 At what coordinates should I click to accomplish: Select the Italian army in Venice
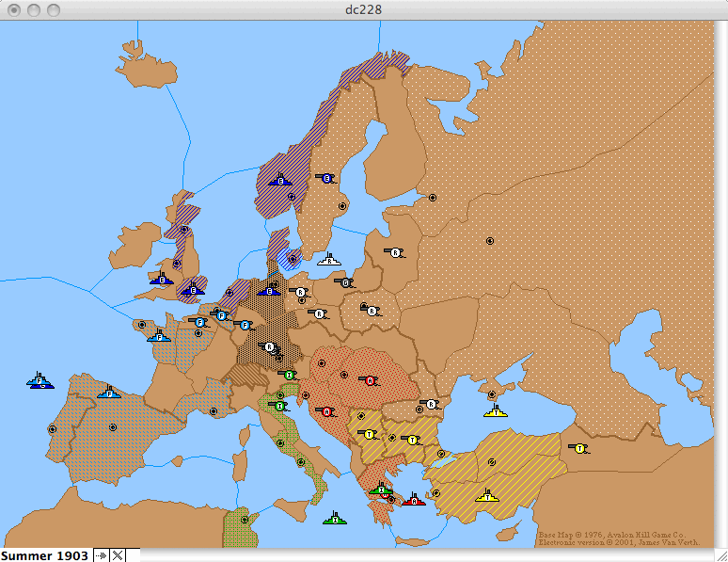point(279,406)
